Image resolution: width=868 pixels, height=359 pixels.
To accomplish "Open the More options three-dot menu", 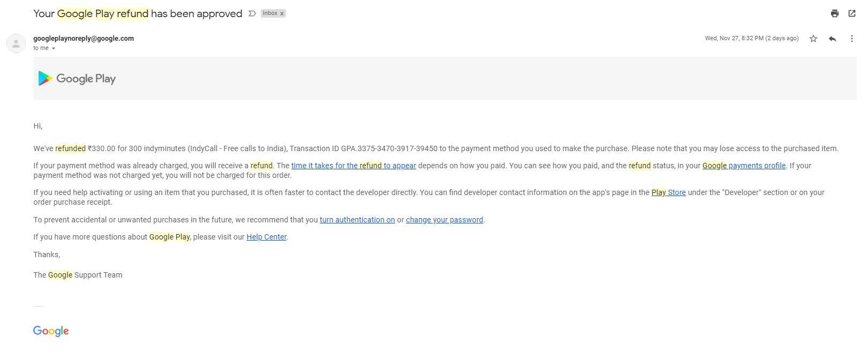I will (x=851, y=39).
